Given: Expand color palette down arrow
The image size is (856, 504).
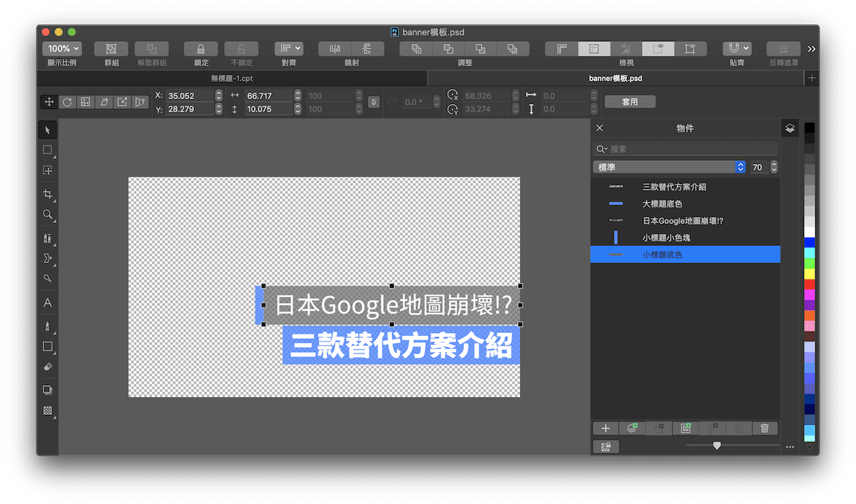Looking at the screenshot, I should [x=810, y=446].
